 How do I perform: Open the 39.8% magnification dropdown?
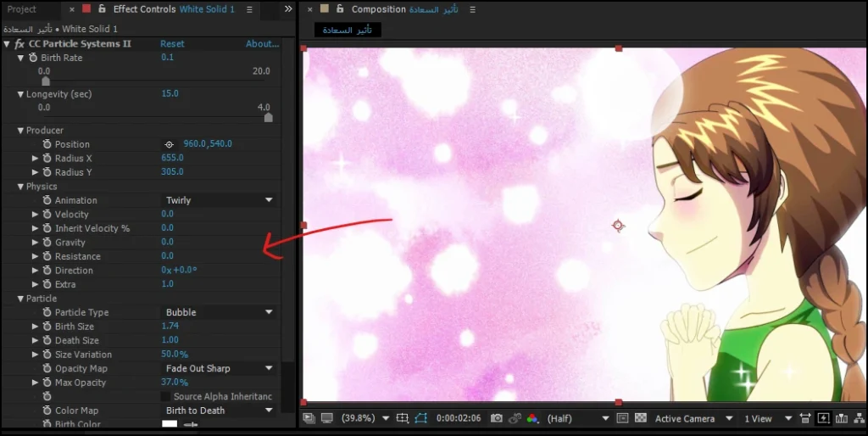(364, 418)
